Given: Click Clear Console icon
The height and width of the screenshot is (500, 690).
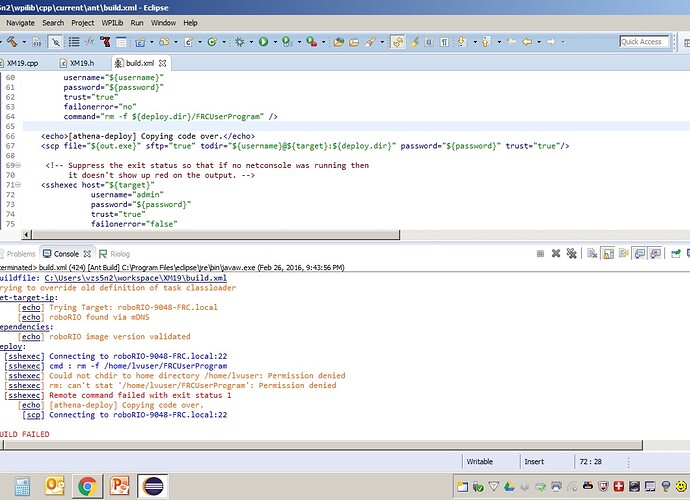Looking at the screenshot, I should pyautogui.click(x=592, y=254).
